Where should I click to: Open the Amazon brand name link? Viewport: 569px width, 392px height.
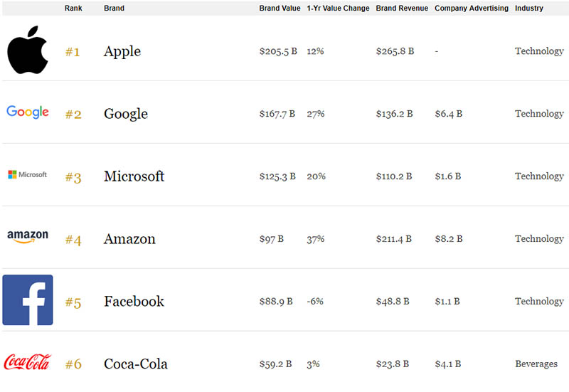click(130, 239)
